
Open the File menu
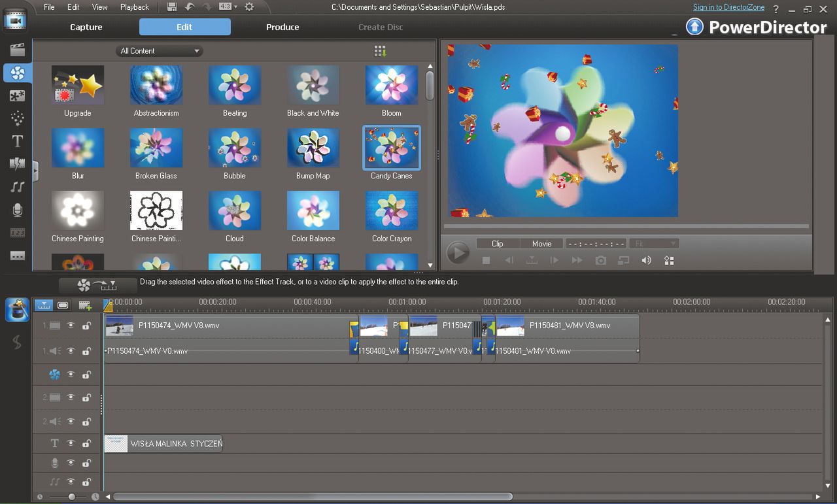coord(49,7)
